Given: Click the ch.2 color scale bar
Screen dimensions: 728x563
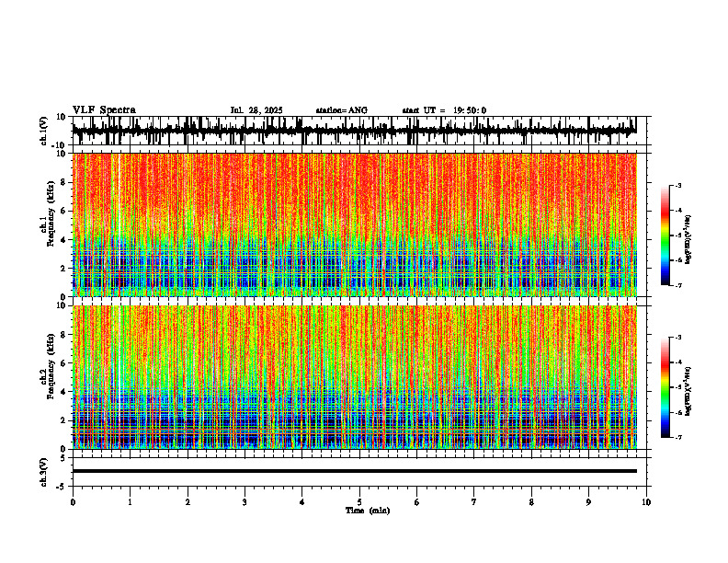Looking at the screenshot, I should tap(665, 387).
